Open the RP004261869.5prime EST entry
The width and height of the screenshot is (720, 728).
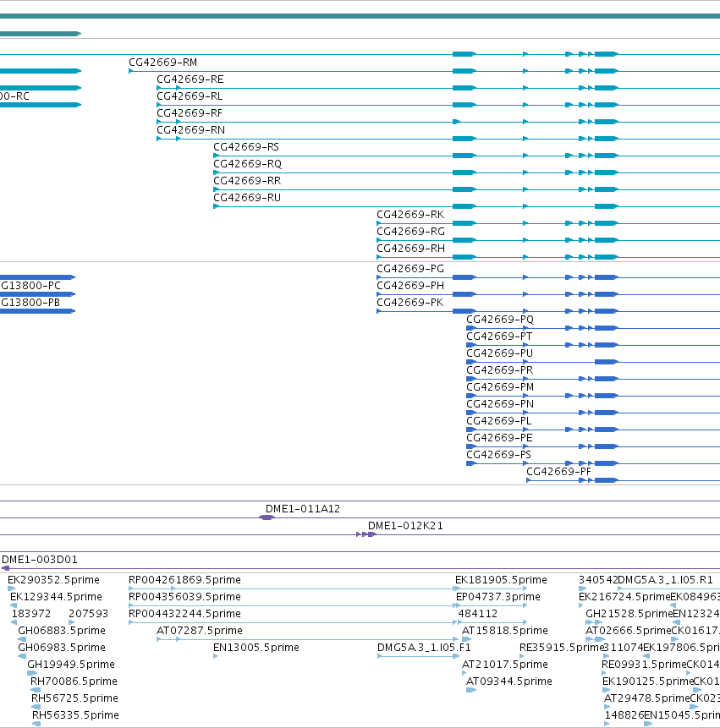185,580
